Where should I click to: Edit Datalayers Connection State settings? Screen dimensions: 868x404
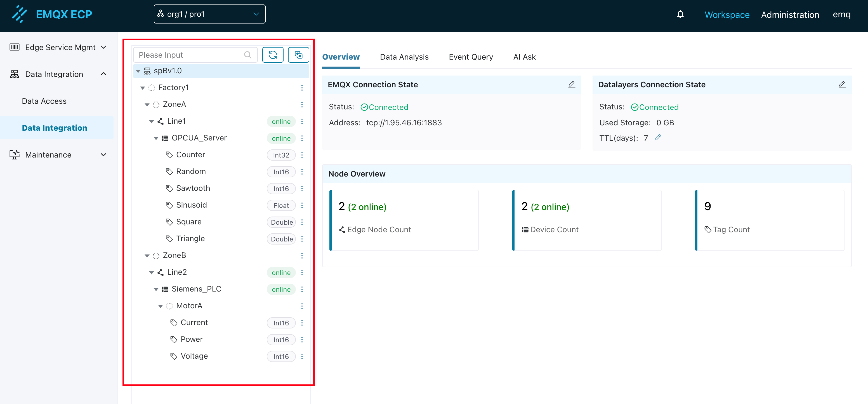pos(842,84)
